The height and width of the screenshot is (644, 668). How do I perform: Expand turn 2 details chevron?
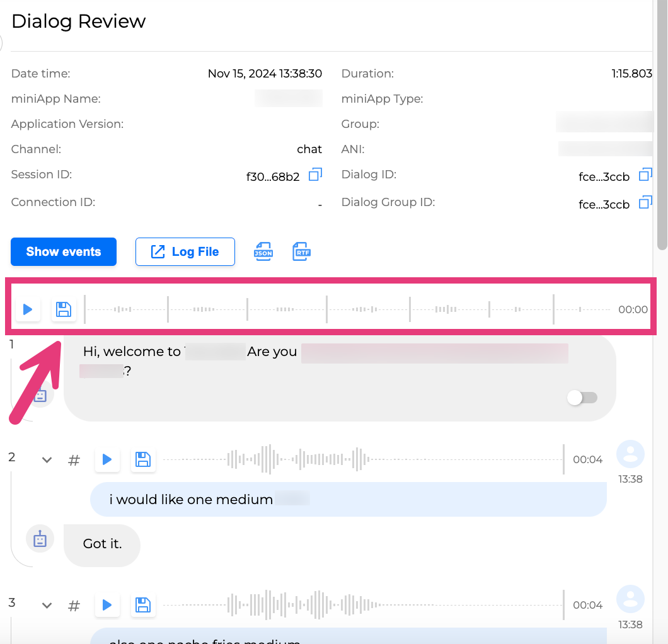point(47,460)
